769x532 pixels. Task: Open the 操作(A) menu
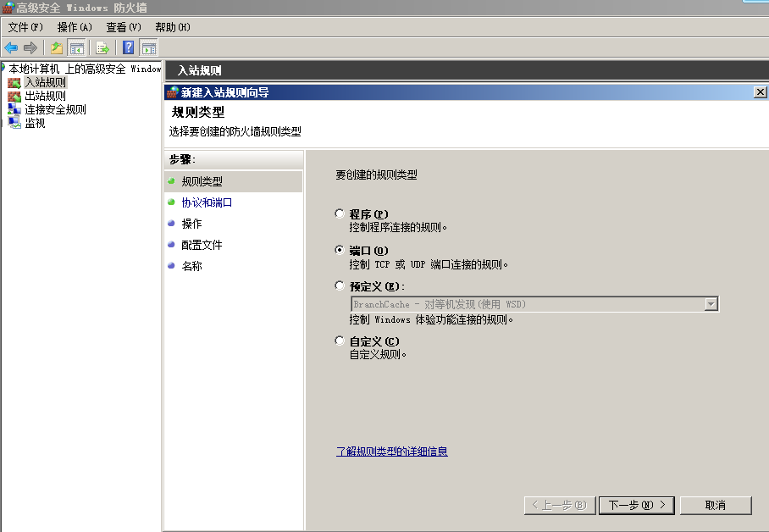click(x=75, y=27)
